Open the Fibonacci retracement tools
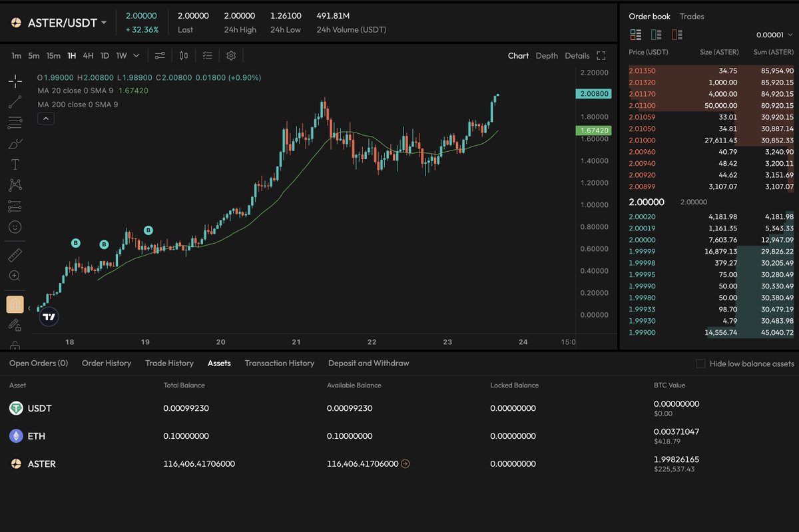 point(15,123)
